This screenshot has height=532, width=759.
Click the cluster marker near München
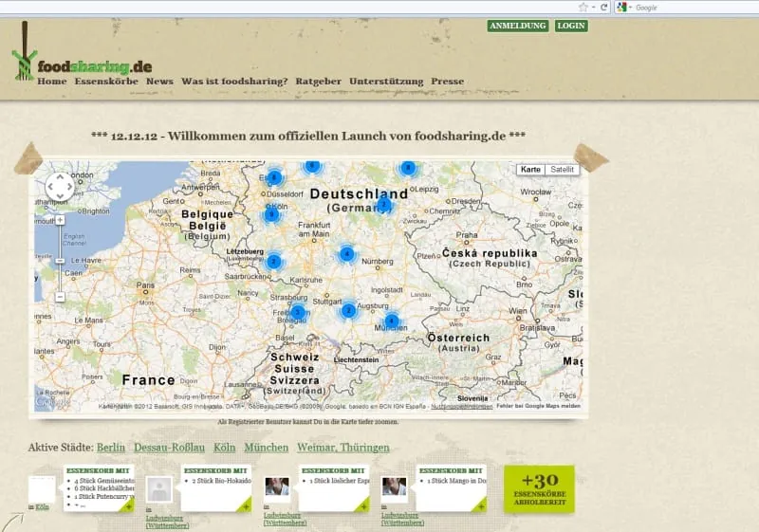tap(392, 321)
